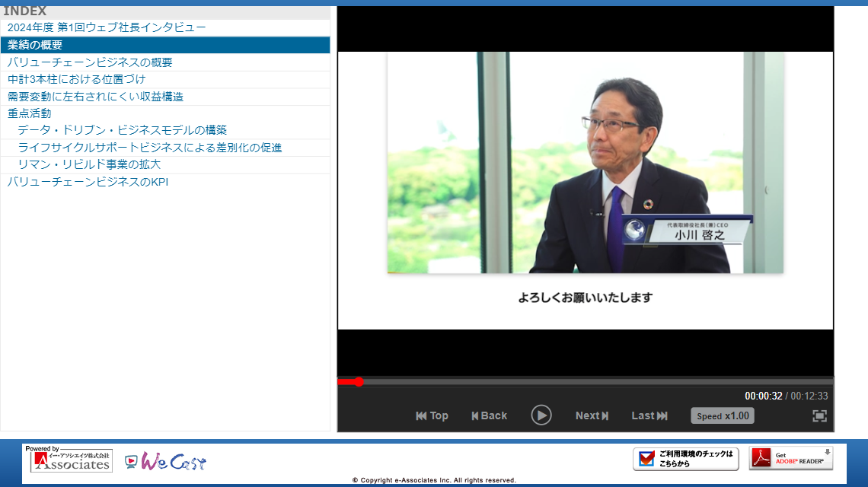Open the usage environment check link

pos(685,458)
